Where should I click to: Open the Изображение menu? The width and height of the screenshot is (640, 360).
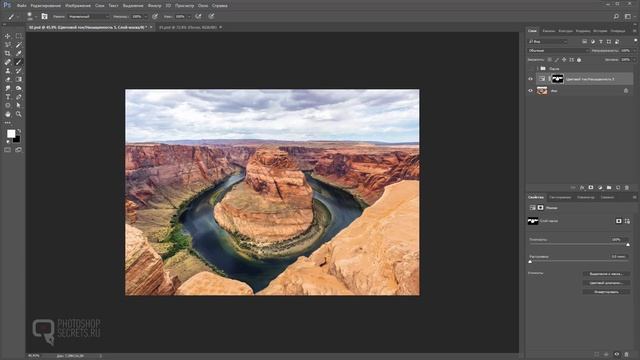click(78, 6)
